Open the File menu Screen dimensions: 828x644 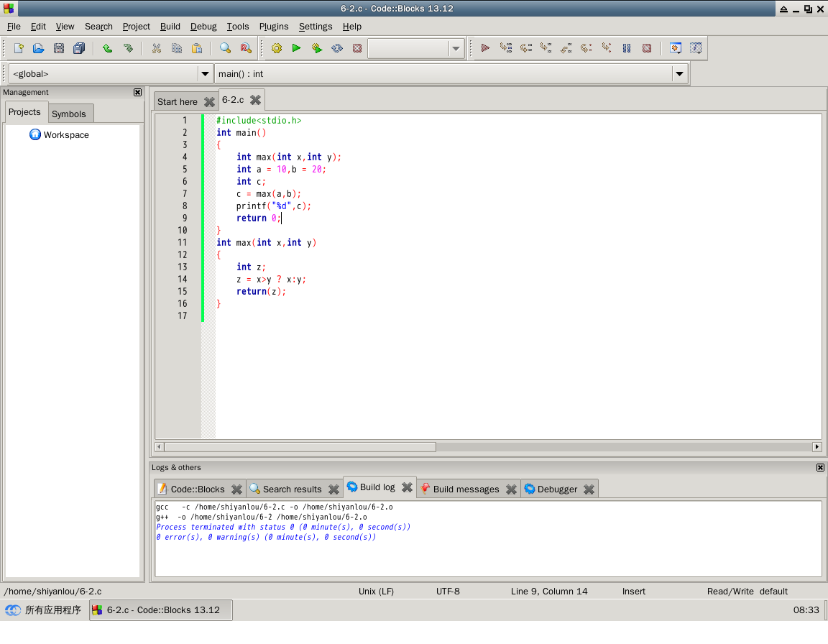click(x=14, y=27)
